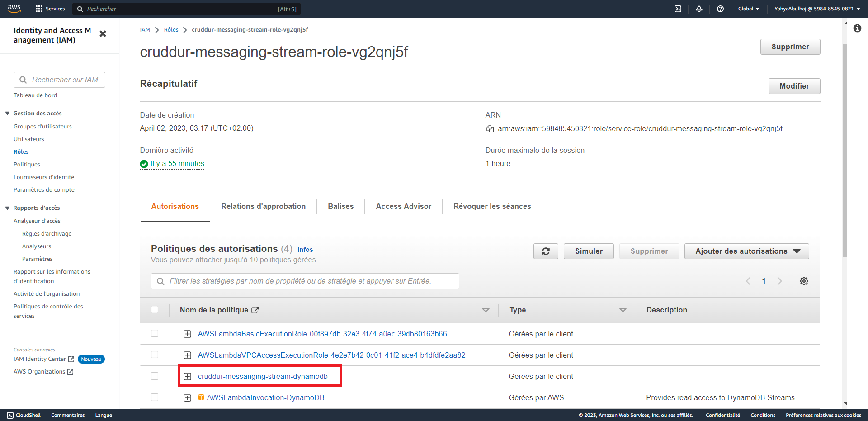Expand the AWSLambdaInvocation-DynamoDB policy row
Image resolution: width=868 pixels, height=421 pixels.
pos(187,398)
